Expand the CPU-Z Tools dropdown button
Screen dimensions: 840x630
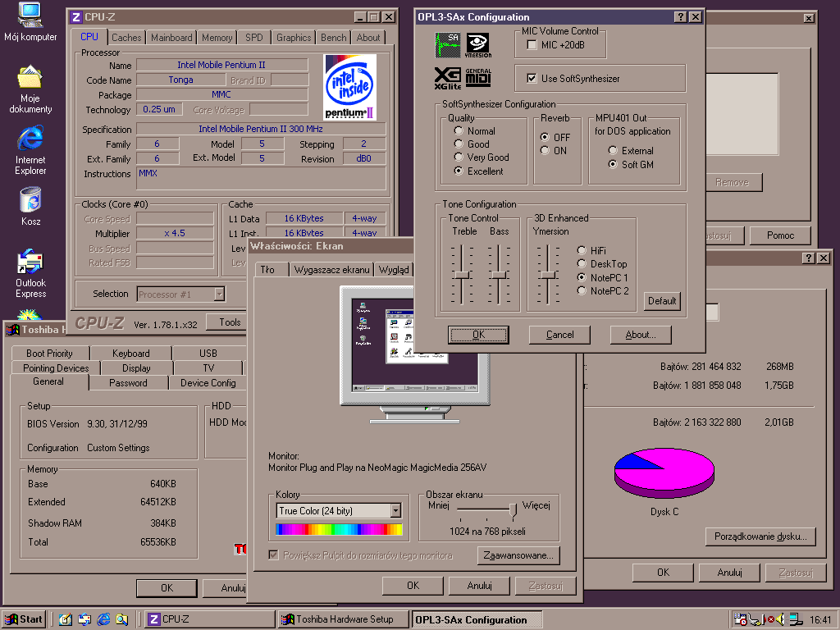tap(230, 322)
